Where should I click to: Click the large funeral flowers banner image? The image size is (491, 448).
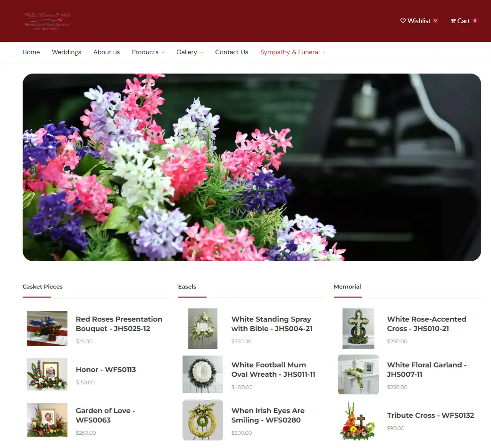pos(251,167)
